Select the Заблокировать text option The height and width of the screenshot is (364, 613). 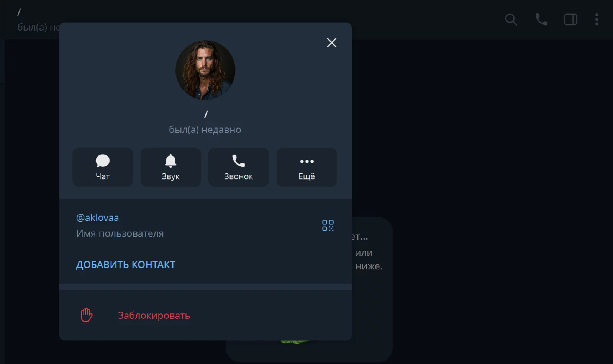click(x=154, y=315)
